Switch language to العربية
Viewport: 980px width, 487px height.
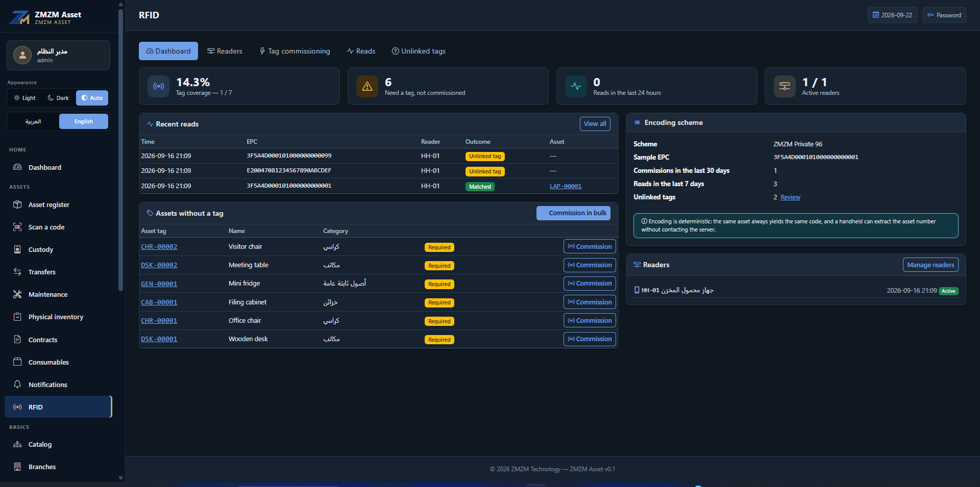pos(33,121)
